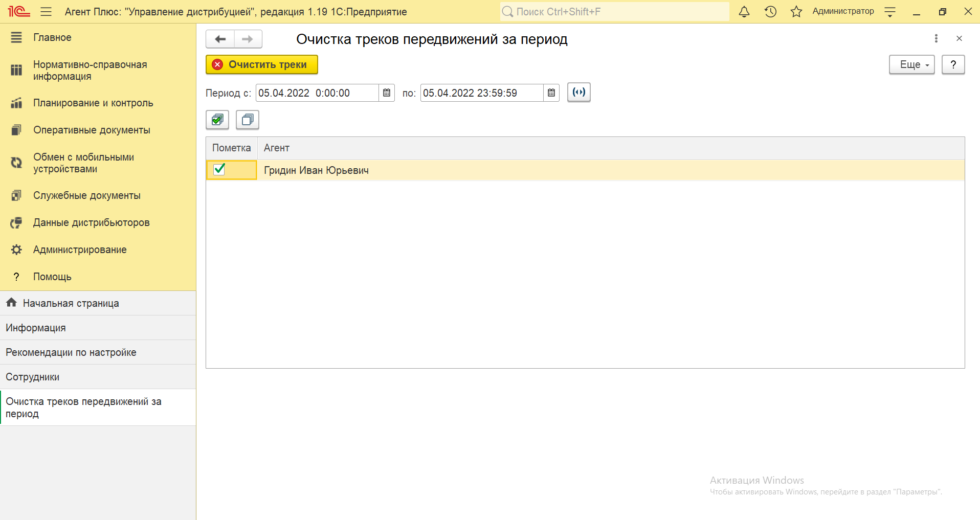The image size is (980, 520).
Task: Open the three-dot form options menu
Action: coord(936,39)
